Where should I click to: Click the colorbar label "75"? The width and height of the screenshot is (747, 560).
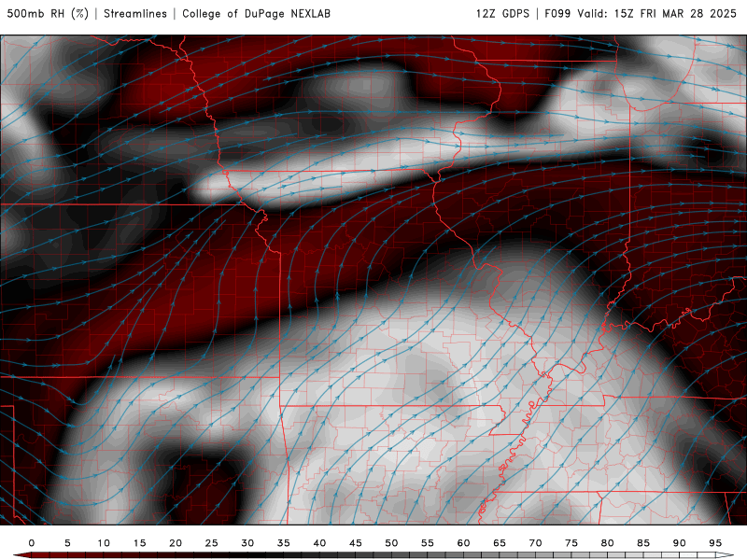(x=571, y=543)
